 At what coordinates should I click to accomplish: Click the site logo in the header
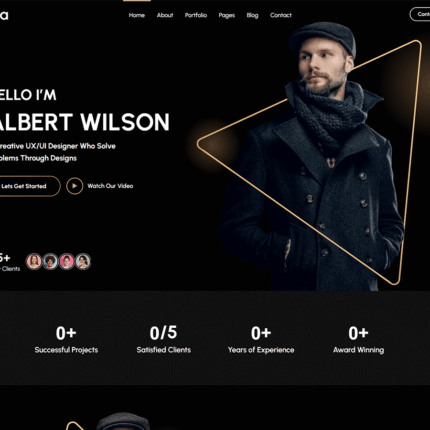click(x=4, y=15)
